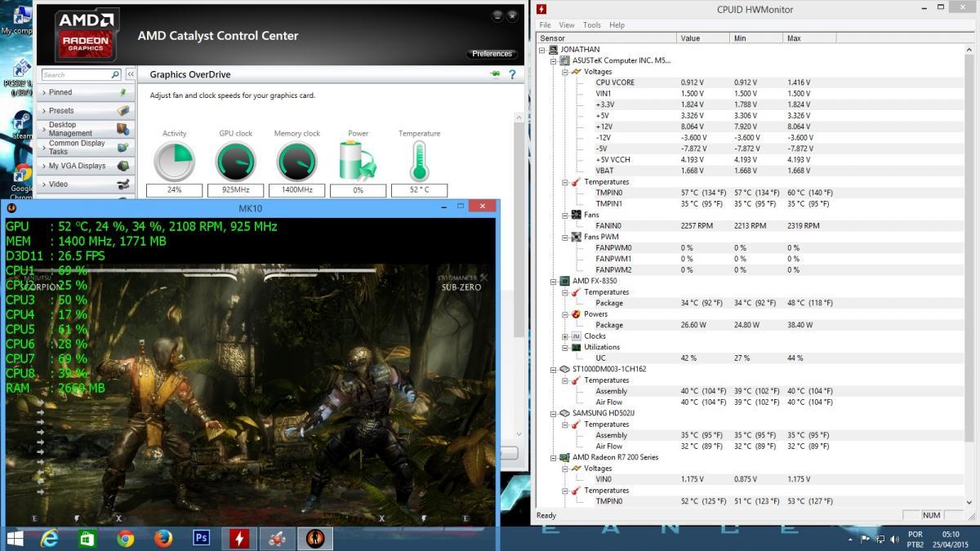Open the File menu in HWMonitor
This screenshot has width=980, height=551.
(545, 25)
